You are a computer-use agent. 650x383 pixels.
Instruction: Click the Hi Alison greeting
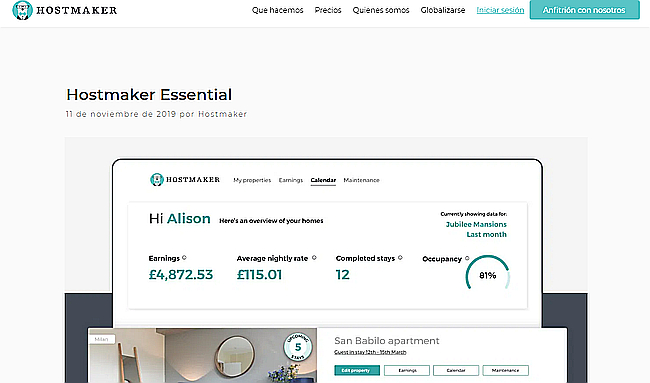pos(179,218)
